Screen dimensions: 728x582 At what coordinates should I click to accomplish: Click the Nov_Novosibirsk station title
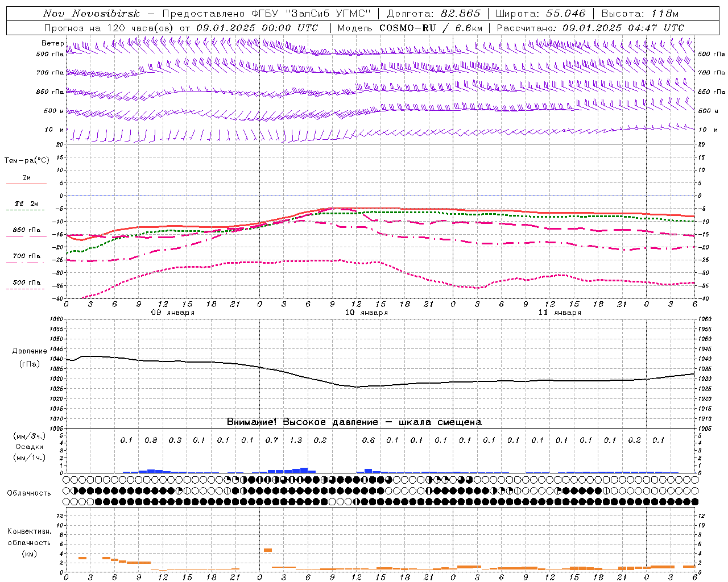pos(92,14)
